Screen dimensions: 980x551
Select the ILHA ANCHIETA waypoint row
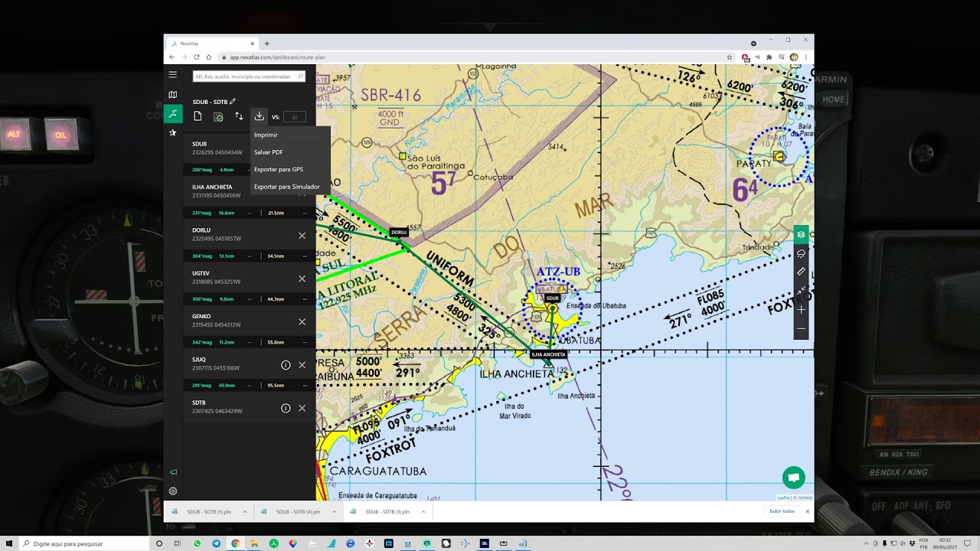pyautogui.click(x=217, y=191)
